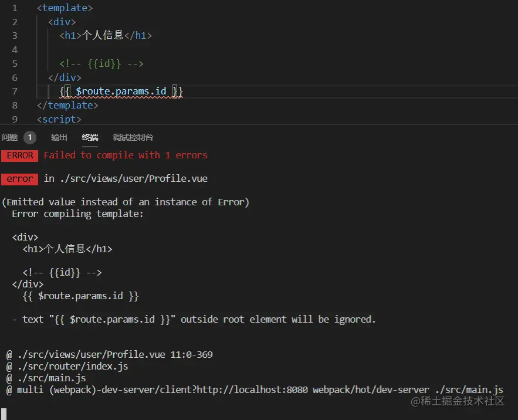Viewport: 518px width, 420px height.
Task: Click 'Error compiling template:' terminal line
Action: tap(77, 214)
